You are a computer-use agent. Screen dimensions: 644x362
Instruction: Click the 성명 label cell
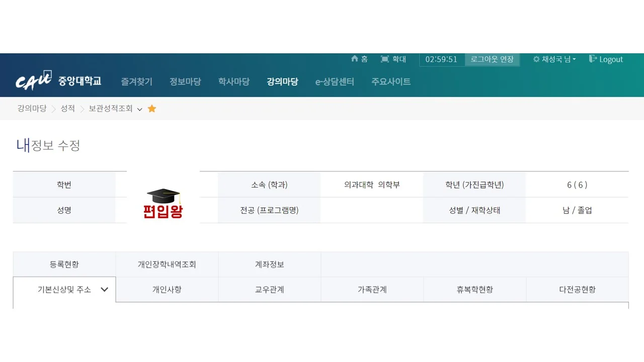point(64,210)
